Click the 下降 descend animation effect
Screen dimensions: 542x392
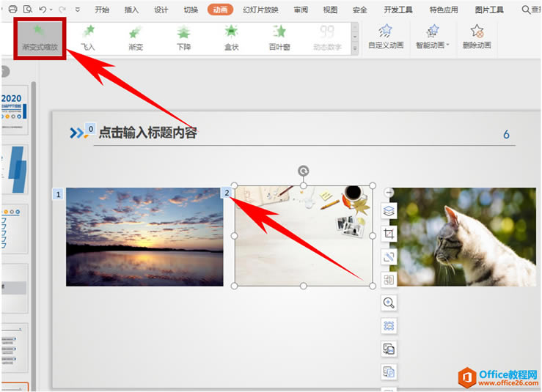pos(183,38)
